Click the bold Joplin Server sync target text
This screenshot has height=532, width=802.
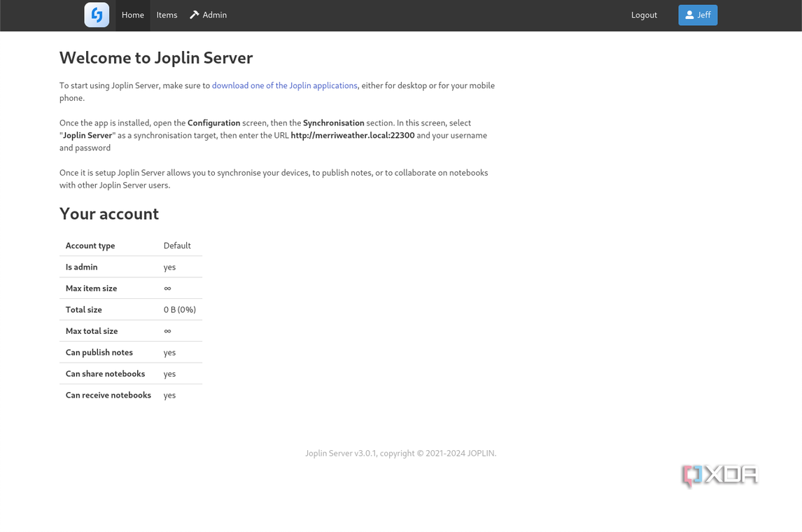tap(87, 135)
